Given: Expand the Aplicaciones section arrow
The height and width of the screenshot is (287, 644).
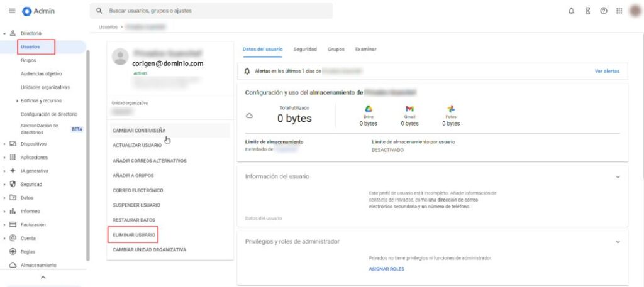Looking at the screenshot, I should pos(4,158).
